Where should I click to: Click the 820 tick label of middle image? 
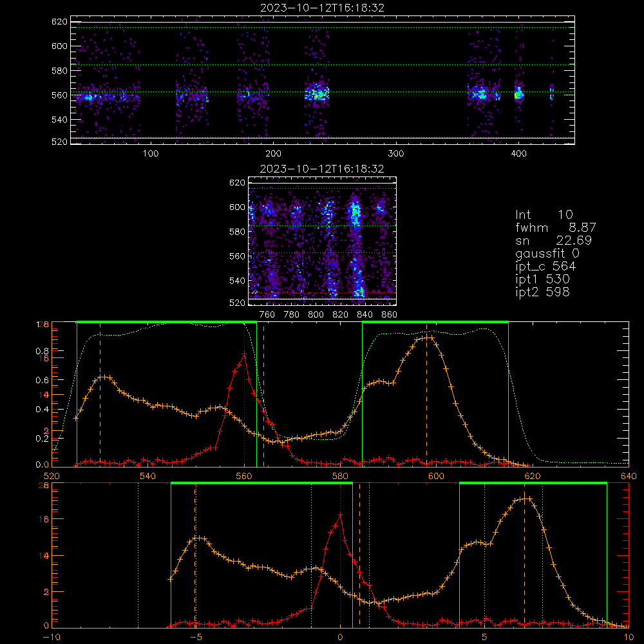[341, 315]
